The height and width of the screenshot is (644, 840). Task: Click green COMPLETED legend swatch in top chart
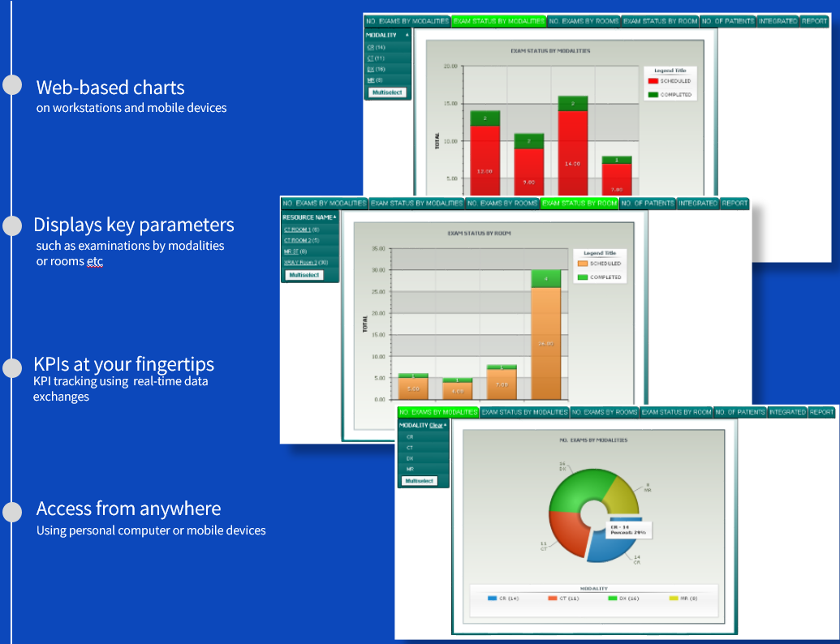coord(653,95)
